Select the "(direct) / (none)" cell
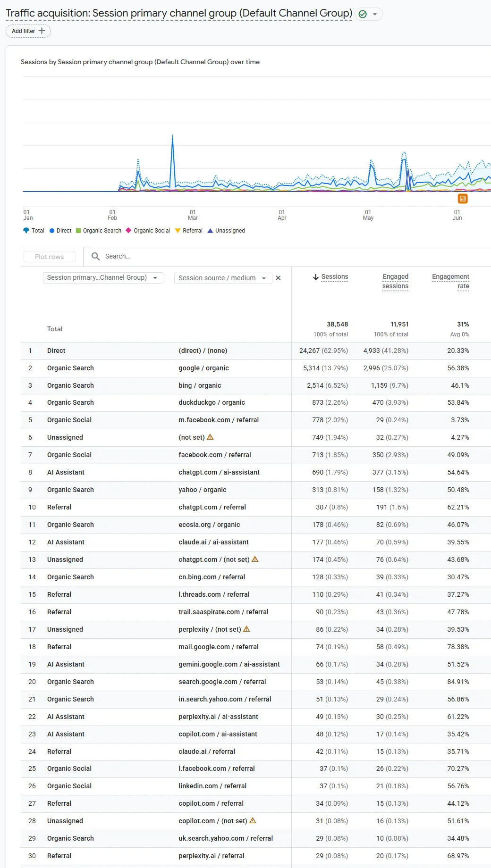Viewport: 491px width, 868px height. [203, 351]
